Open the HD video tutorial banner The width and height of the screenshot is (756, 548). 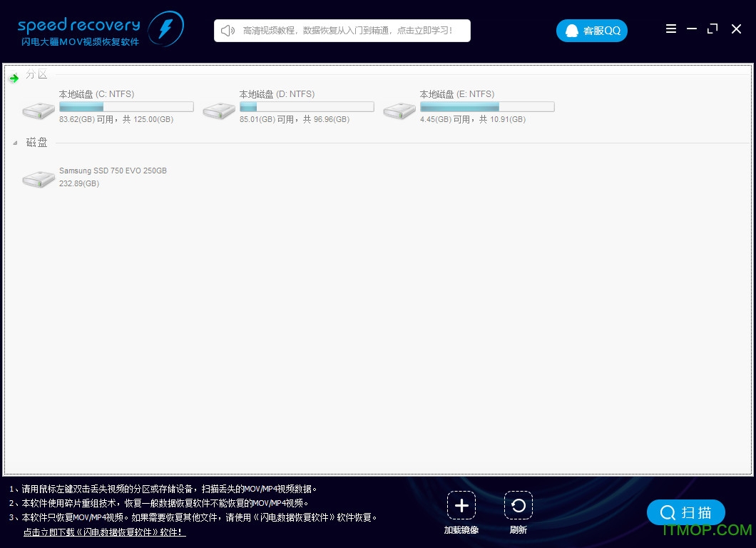pyautogui.click(x=342, y=31)
